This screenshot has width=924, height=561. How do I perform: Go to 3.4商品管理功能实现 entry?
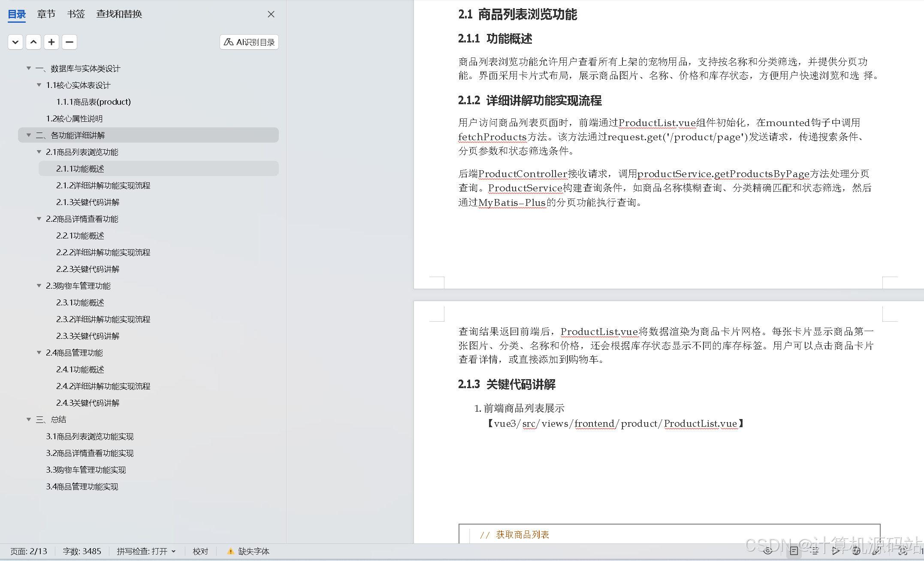coord(82,486)
